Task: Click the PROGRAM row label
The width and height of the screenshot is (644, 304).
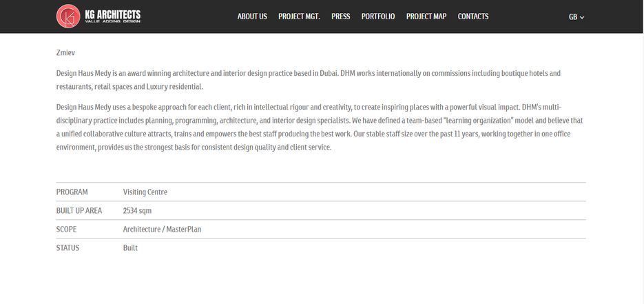Action: pyautogui.click(x=72, y=192)
